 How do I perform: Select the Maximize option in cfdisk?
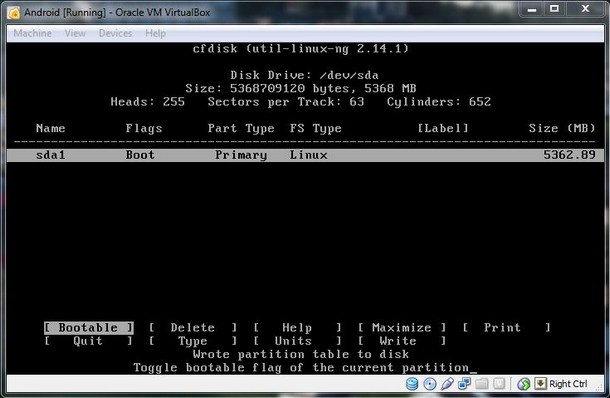point(401,328)
